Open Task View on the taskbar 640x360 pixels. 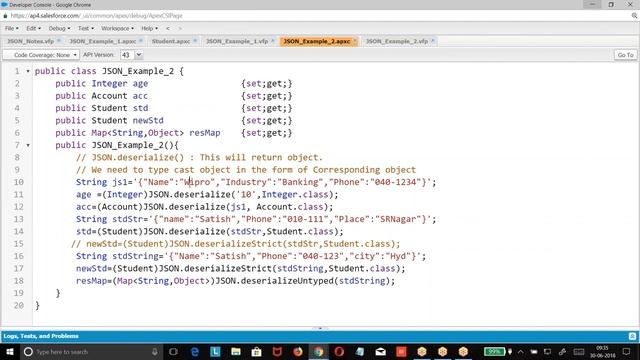point(173,351)
